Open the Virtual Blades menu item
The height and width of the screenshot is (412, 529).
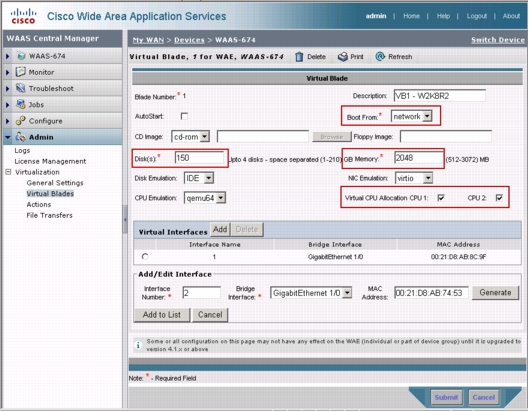(x=50, y=193)
